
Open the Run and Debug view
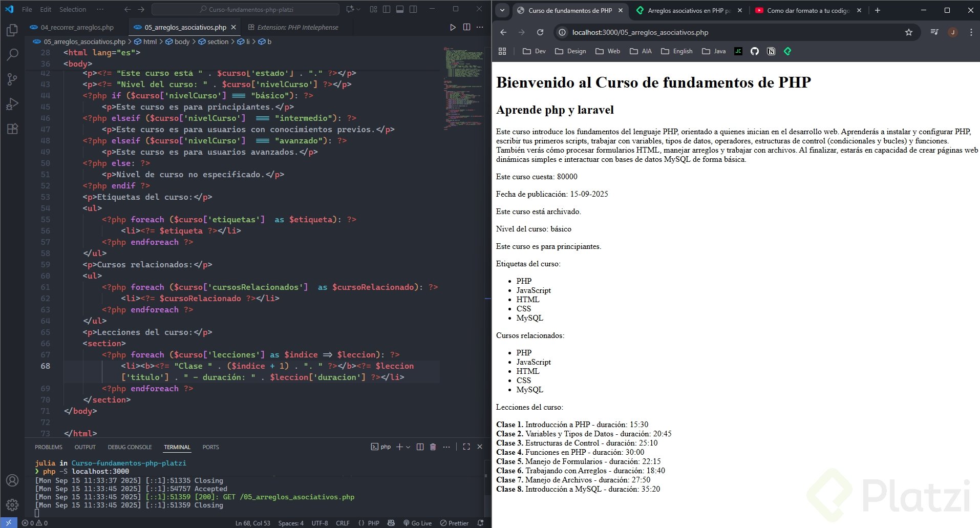(x=12, y=104)
